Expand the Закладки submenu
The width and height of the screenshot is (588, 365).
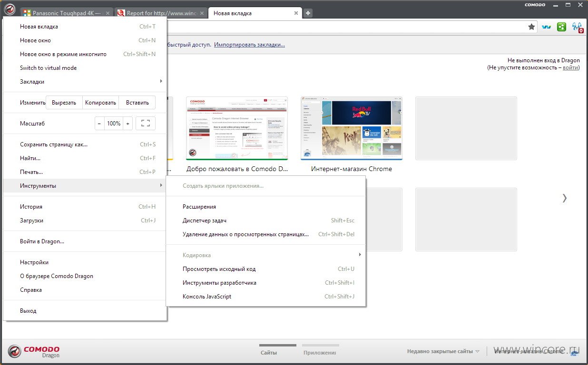(85, 82)
